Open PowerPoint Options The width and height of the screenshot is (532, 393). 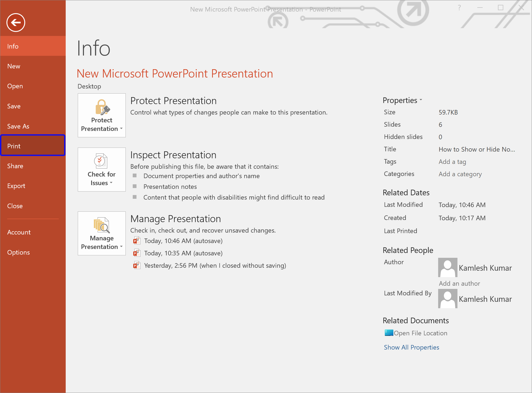click(x=33, y=252)
